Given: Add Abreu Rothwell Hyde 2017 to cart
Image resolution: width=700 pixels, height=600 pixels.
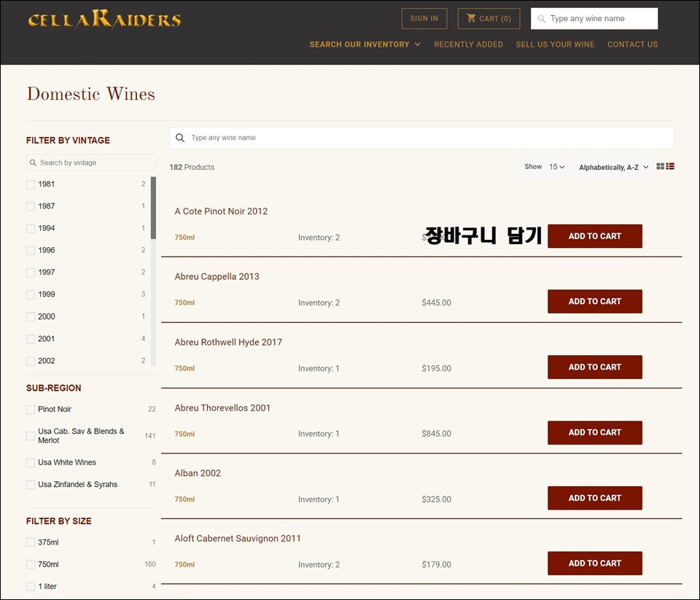Looking at the screenshot, I should click(x=595, y=367).
